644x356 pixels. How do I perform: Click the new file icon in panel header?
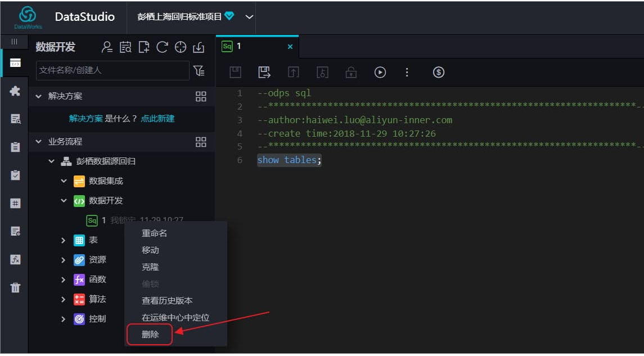point(144,47)
